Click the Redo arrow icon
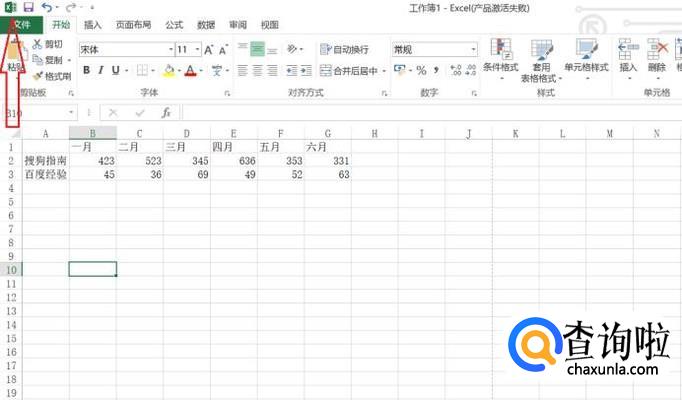Screen dimensions: 682x400 click(71, 7)
